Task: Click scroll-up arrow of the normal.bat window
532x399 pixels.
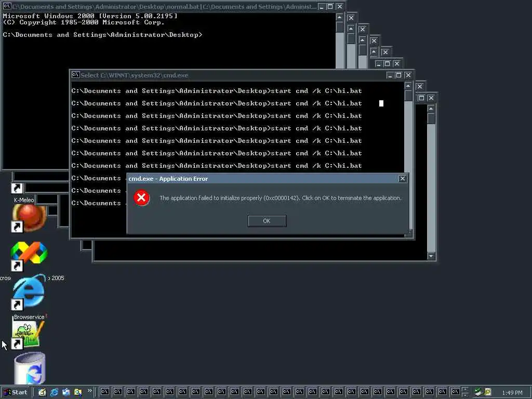Action: point(339,17)
